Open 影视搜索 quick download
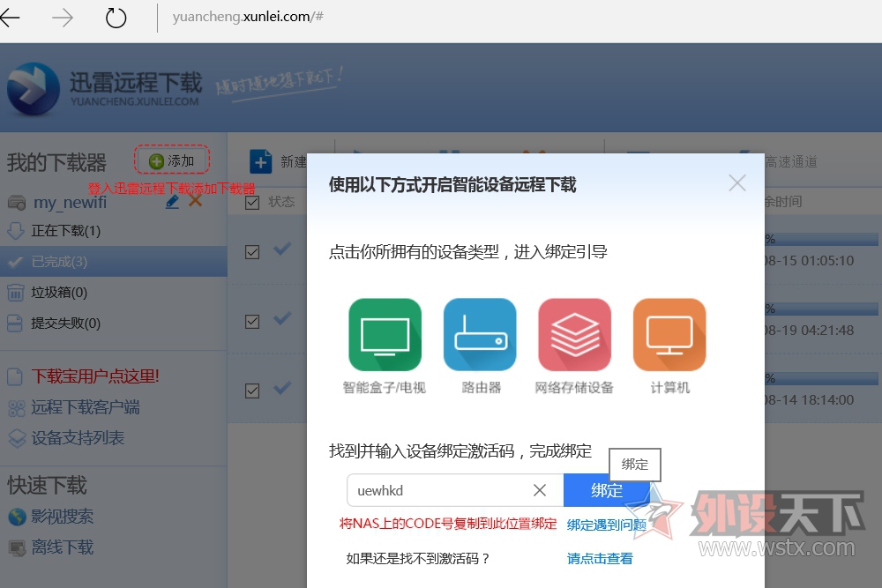This screenshot has width=882, height=588. pos(62,516)
